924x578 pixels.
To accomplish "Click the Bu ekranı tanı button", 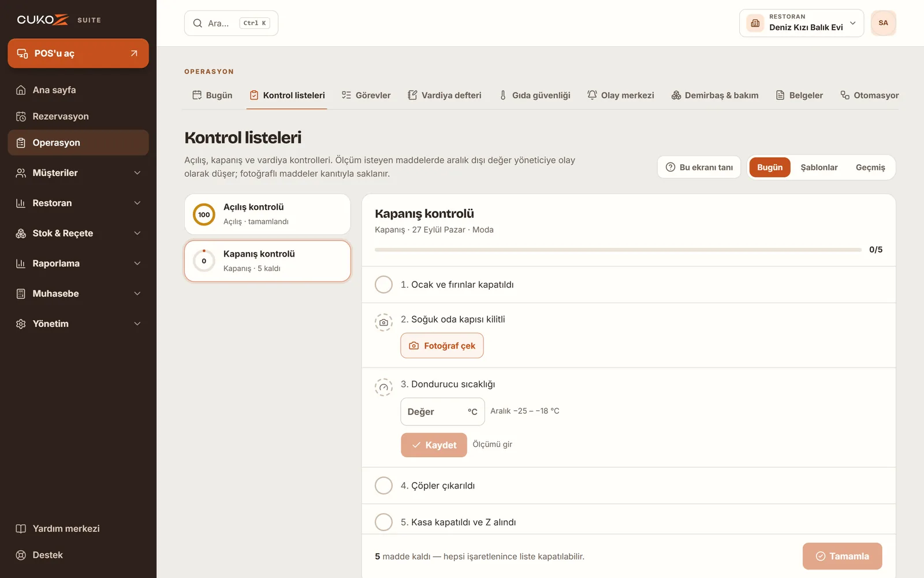I will tap(699, 168).
